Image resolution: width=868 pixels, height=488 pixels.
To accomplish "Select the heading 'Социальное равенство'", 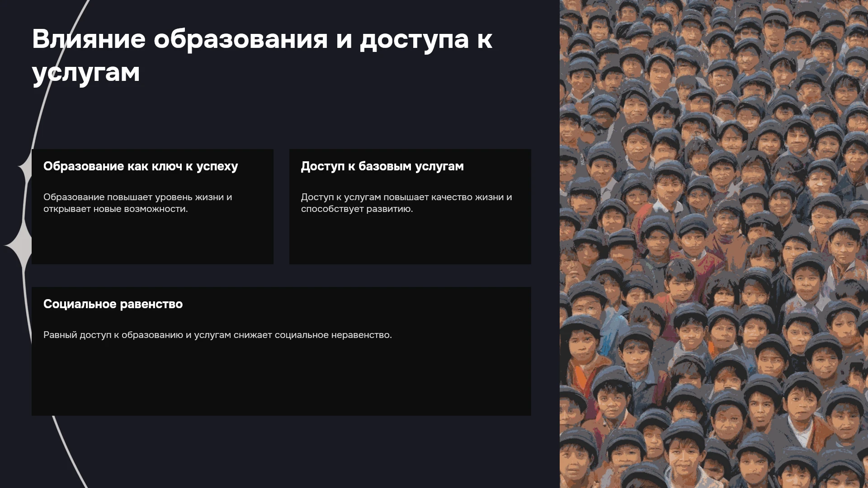I will coord(113,304).
